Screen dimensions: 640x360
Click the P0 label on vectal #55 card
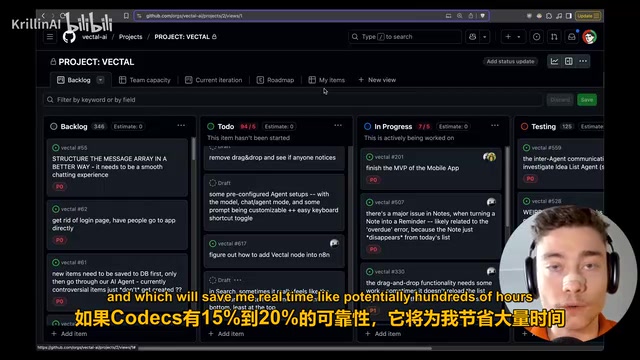pos(60,187)
